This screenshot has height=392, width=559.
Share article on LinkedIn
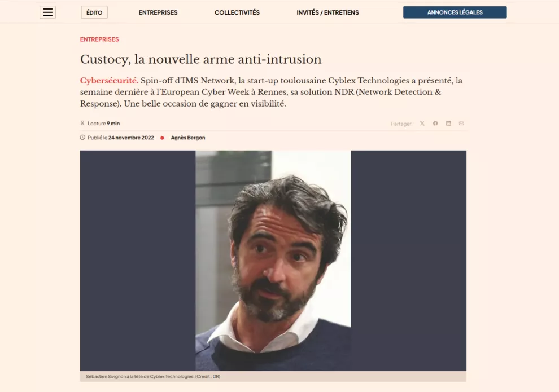coord(448,123)
